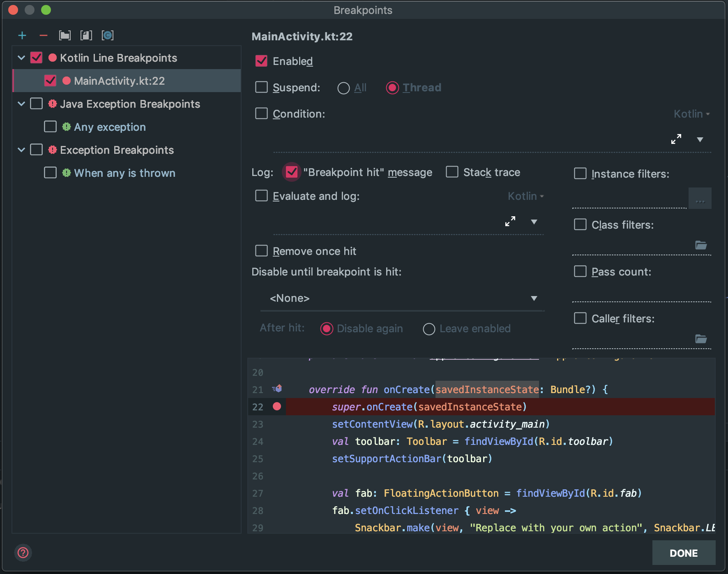Open instance filters browse icon

pos(700,198)
